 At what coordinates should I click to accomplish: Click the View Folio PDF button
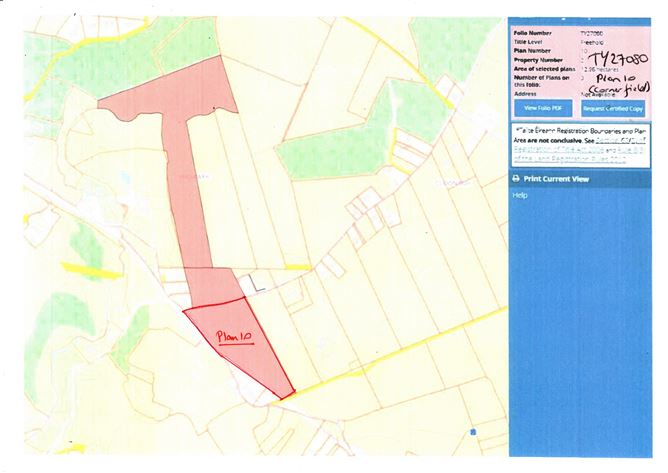[543, 107]
